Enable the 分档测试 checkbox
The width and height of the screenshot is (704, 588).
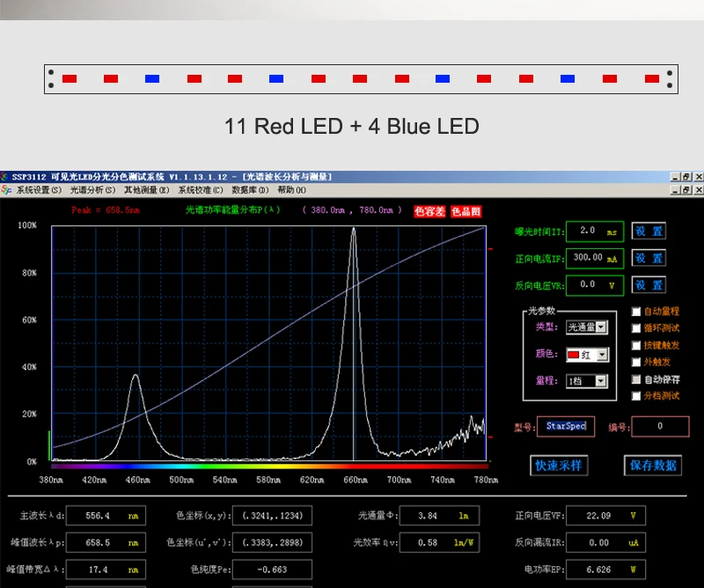coord(636,396)
